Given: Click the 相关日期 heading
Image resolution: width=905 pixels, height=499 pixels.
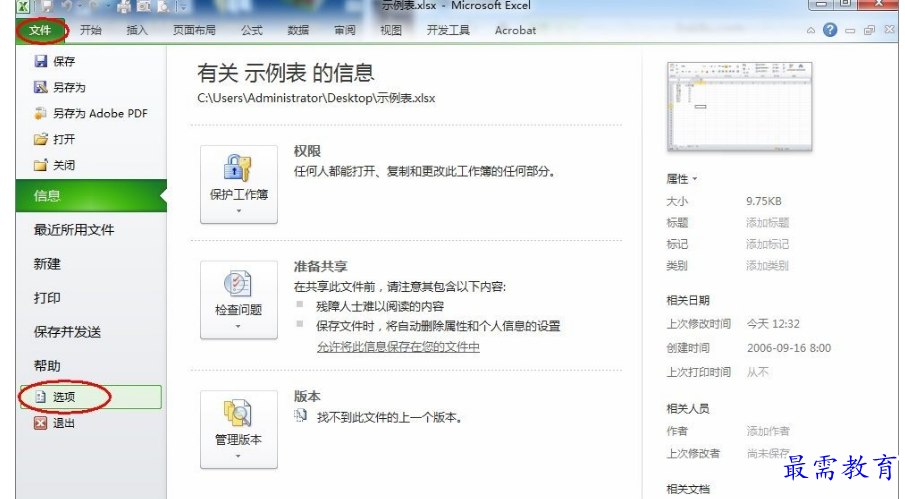Looking at the screenshot, I should coord(688,300).
